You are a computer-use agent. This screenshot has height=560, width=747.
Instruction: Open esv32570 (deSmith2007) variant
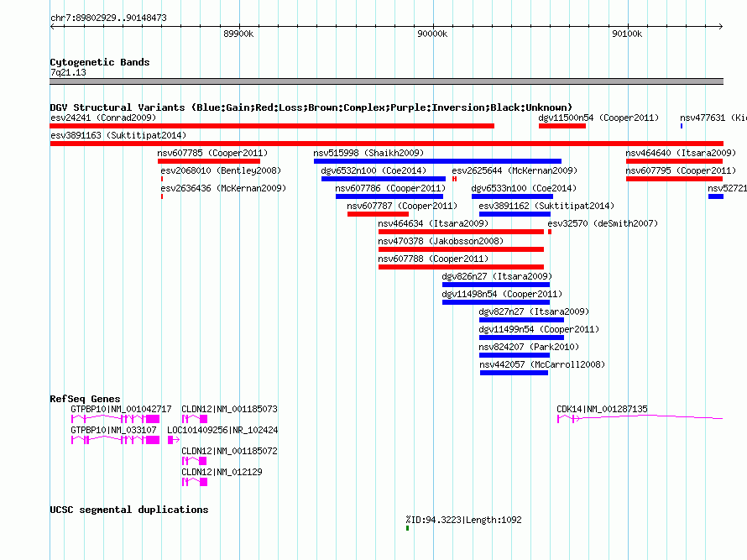(x=603, y=223)
